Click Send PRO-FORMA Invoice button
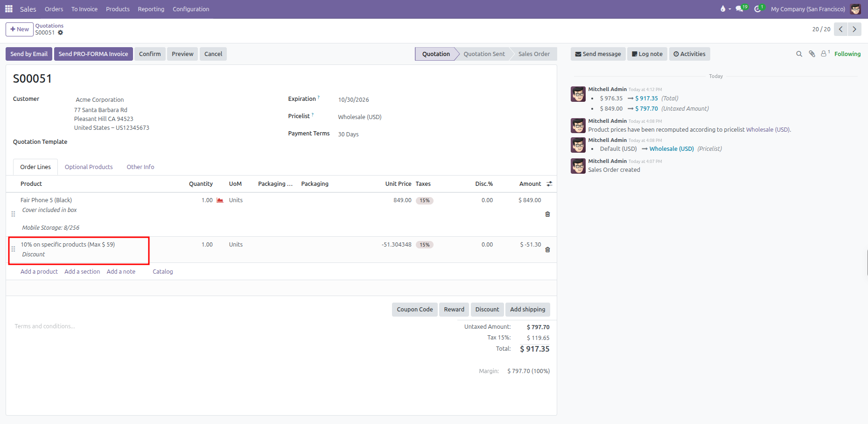Viewport: 868px width, 424px height. pos(93,54)
